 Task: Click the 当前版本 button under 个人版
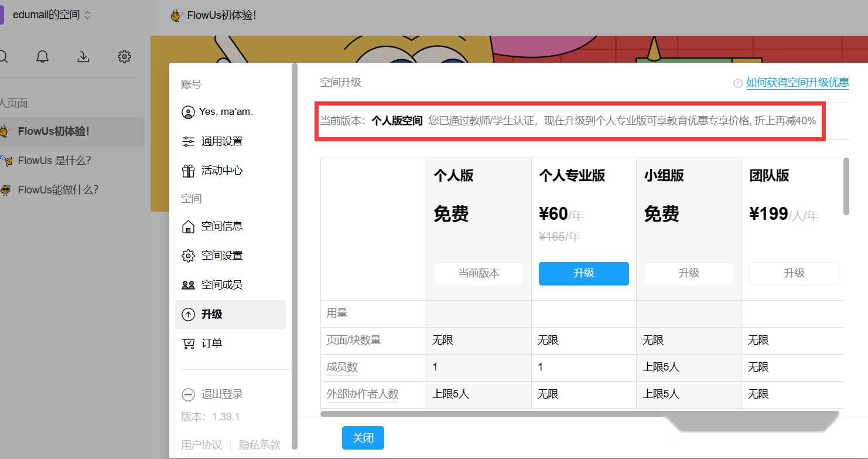click(479, 273)
